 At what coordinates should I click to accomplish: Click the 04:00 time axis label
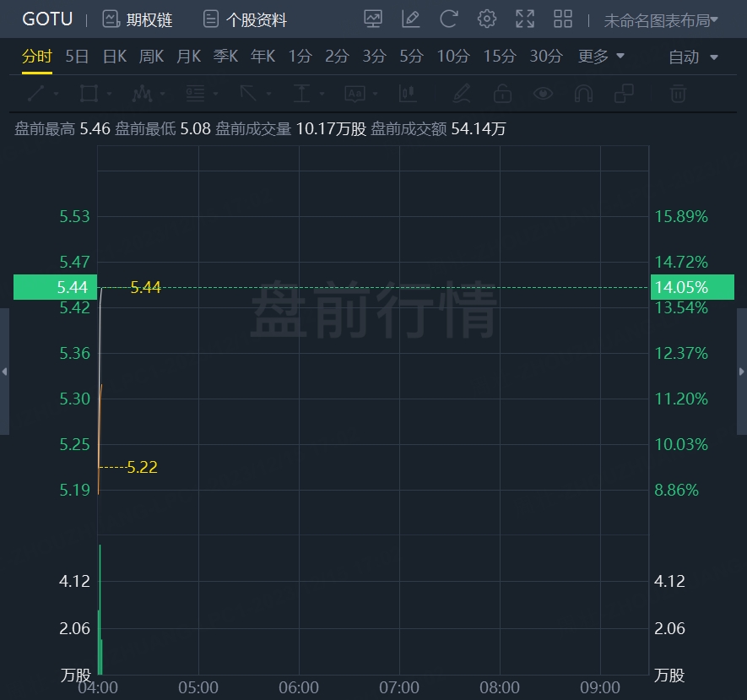(98, 687)
